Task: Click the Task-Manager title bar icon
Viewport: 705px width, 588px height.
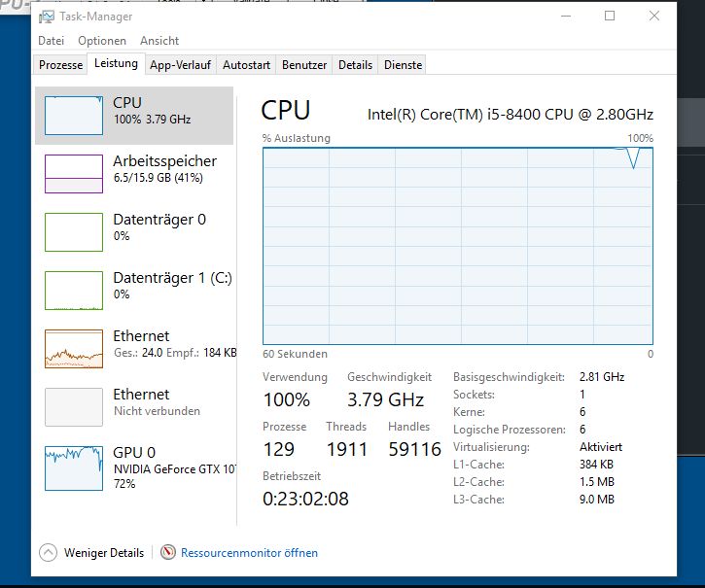Action: pos(46,17)
